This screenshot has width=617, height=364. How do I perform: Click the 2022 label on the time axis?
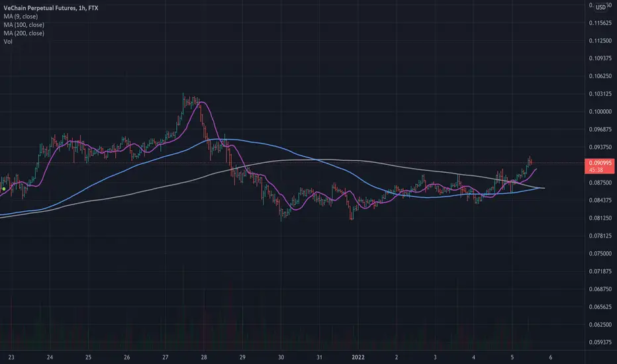[358, 357]
